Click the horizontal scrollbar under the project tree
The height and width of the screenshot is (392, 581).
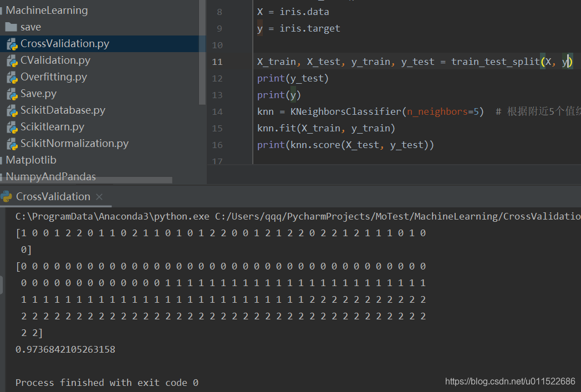(x=86, y=180)
